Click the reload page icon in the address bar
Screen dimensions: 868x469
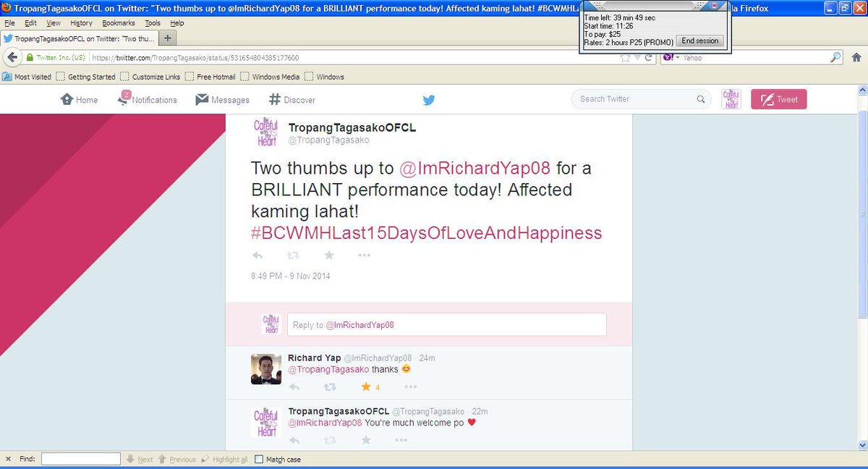click(650, 58)
